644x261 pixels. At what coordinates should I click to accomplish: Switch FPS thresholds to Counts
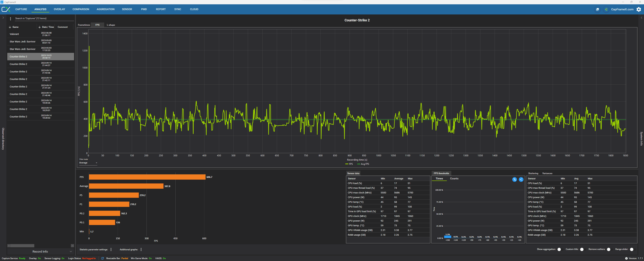pyautogui.click(x=454, y=179)
